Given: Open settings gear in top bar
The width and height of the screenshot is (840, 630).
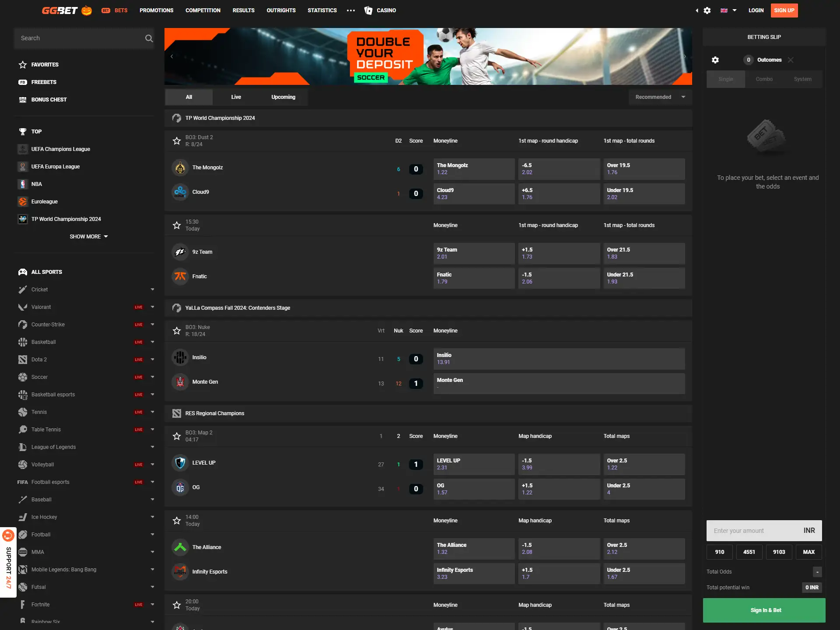Looking at the screenshot, I should [707, 10].
